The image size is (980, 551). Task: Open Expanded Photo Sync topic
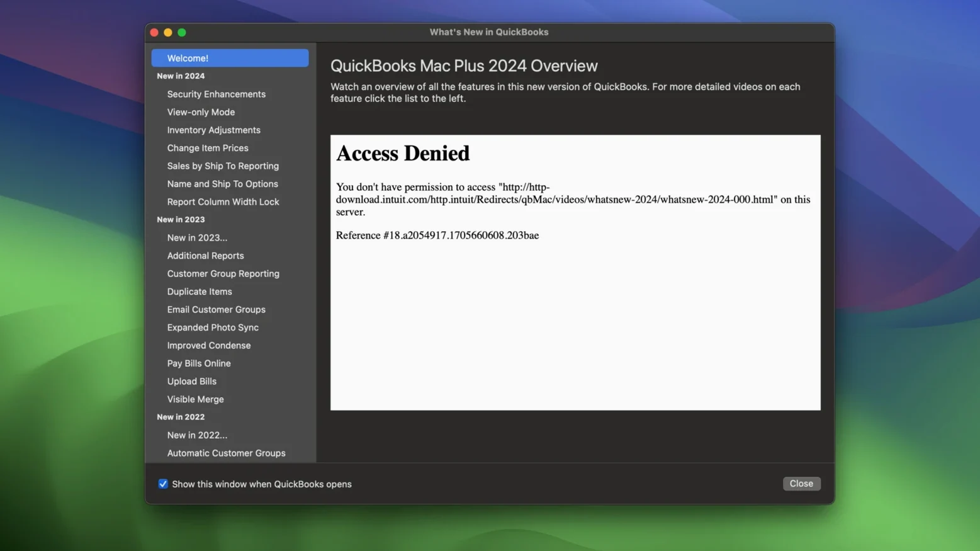click(x=213, y=327)
